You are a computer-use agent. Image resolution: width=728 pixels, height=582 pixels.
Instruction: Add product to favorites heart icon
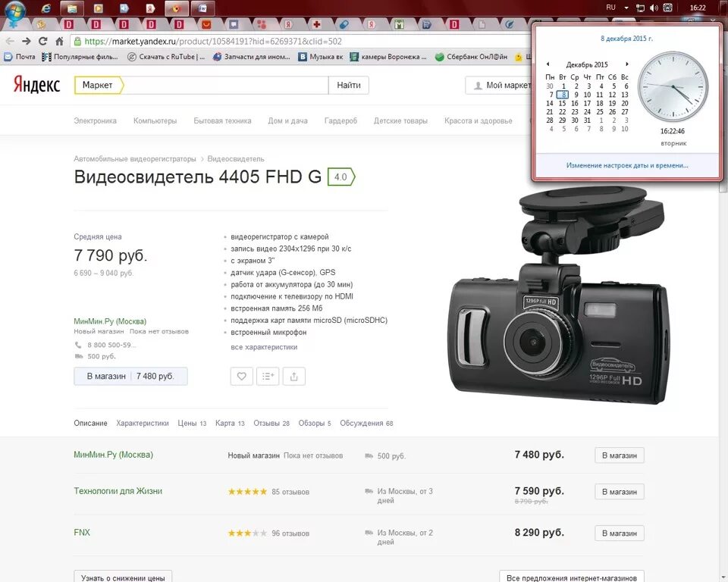click(241, 377)
